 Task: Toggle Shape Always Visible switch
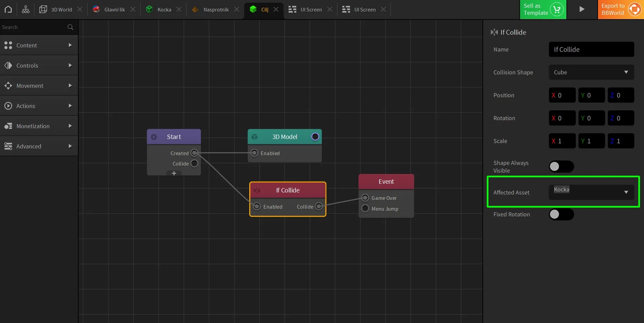561,167
